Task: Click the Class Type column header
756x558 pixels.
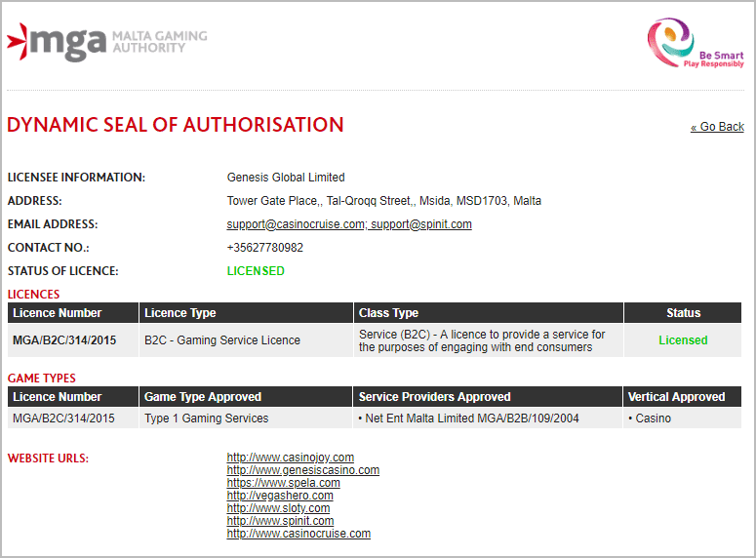Action: pos(489,313)
